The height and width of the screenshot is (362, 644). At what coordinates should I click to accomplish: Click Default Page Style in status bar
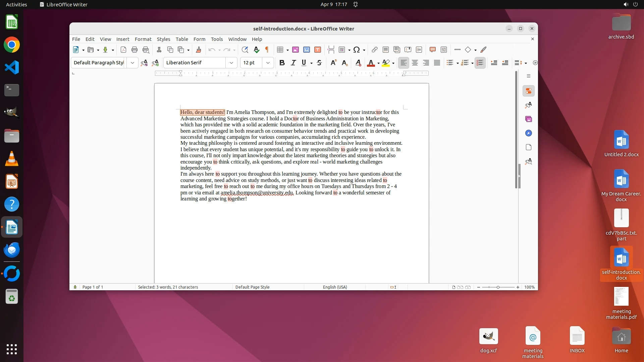tap(252, 287)
